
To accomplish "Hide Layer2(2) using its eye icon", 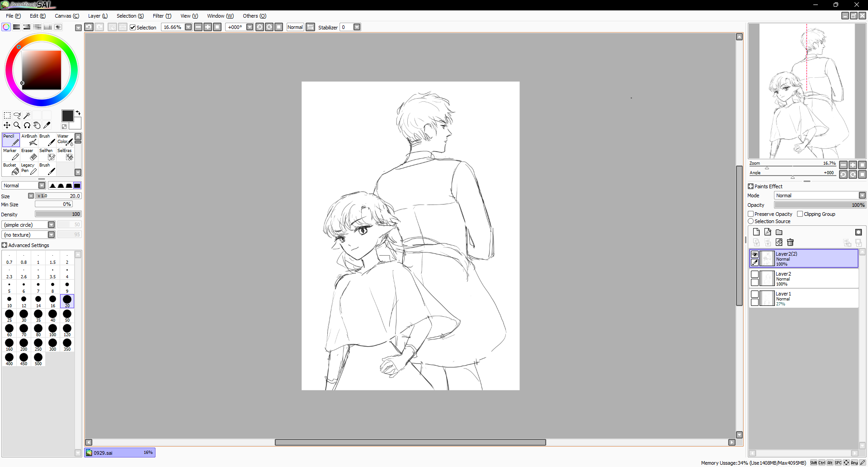I will pyautogui.click(x=755, y=254).
